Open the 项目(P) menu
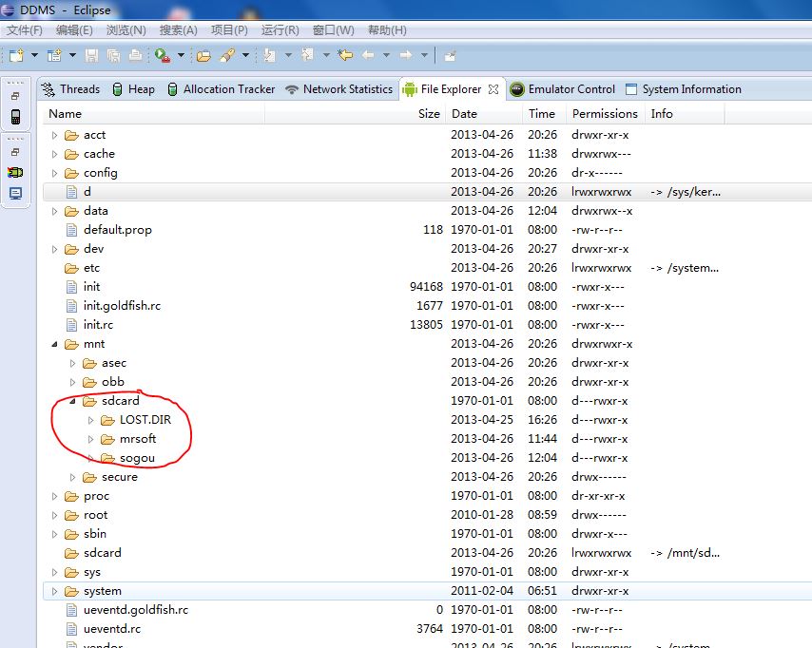The image size is (812, 648). pos(229,30)
